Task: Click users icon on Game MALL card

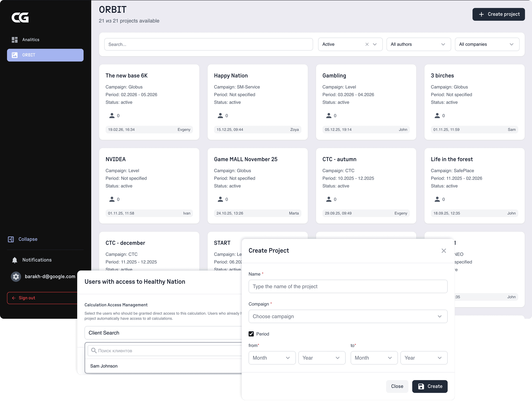Action: click(220, 199)
